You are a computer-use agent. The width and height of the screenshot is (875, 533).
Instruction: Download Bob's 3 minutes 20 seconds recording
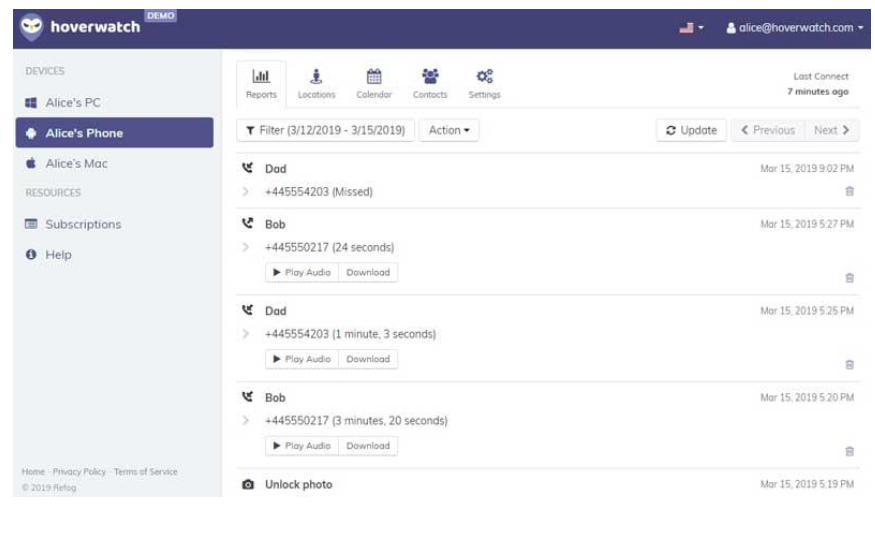(x=368, y=445)
